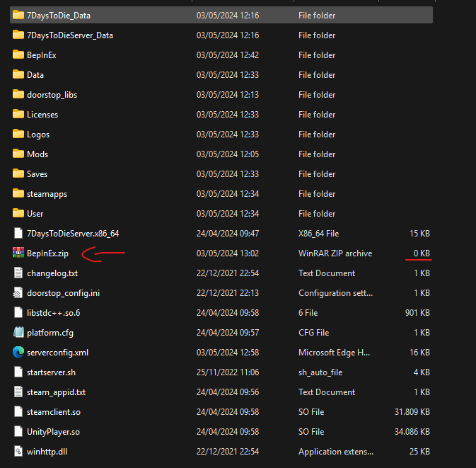Click the steamapps folder icon
The image size is (476, 468).
coord(18,193)
